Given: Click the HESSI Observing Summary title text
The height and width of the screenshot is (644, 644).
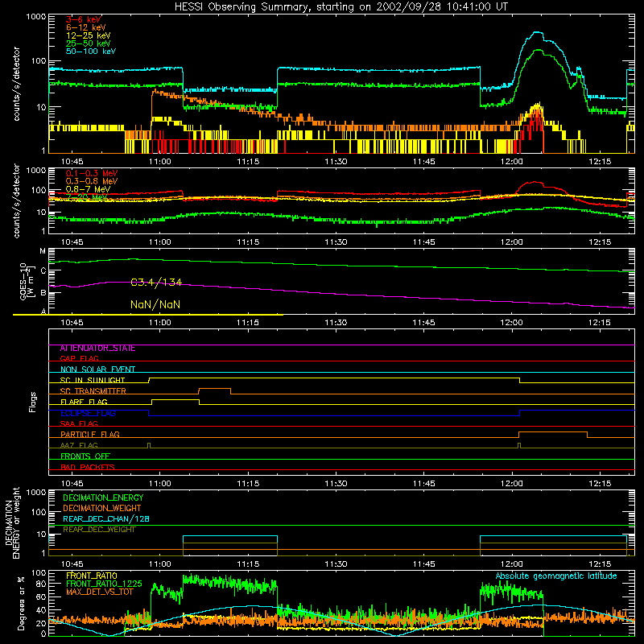Looking at the screenshot, I should click(x=341, y=7).
